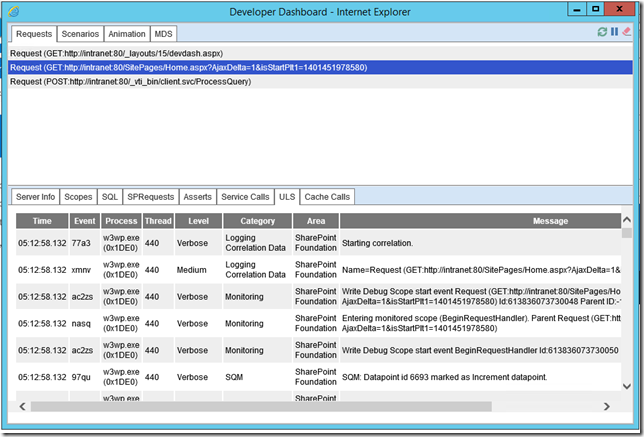644x437 pixels.
Task: Sort by the Category column header
Action: (x=255, y=221)
